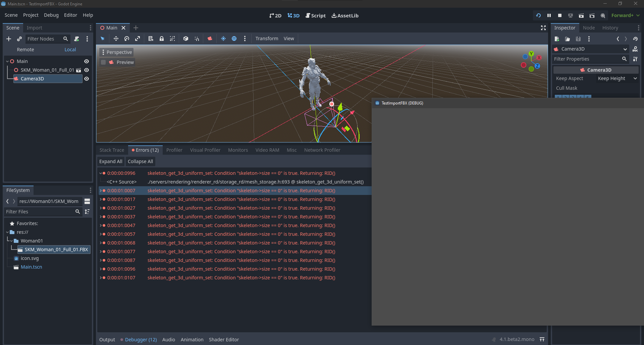The height and width of the screenshot is (345, 644).
Task: Toggle visibility of SKM_Woman_01_Full_01
Action: pyautogui.click(x=87, y=70)
